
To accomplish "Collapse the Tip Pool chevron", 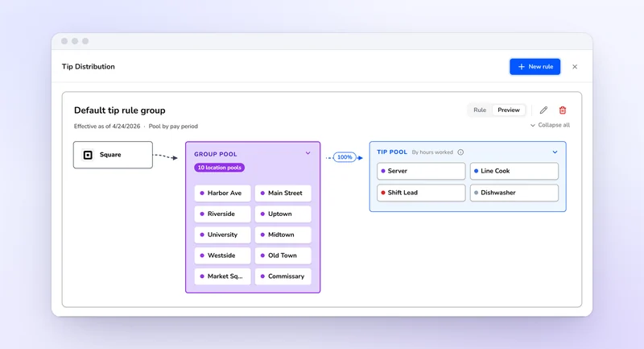I will [555, 152].
